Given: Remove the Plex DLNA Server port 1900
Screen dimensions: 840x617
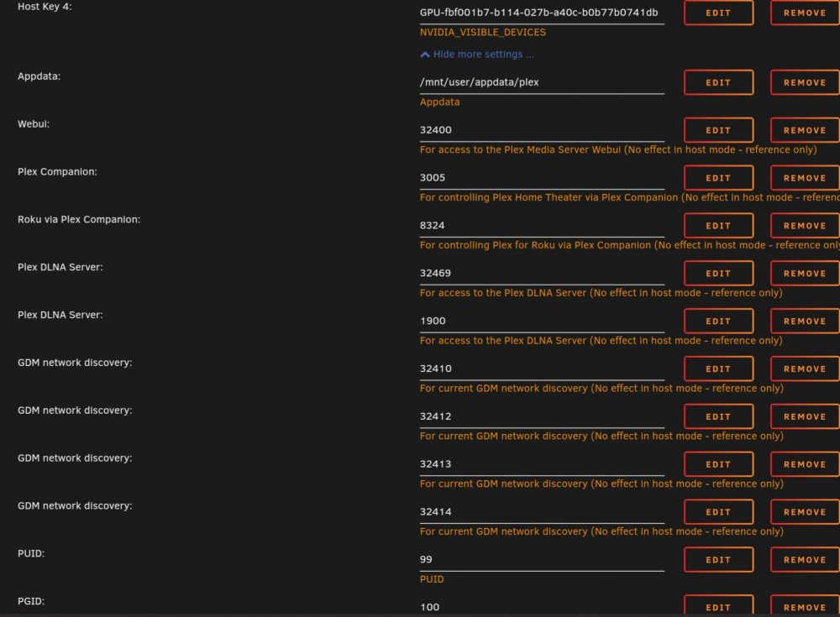Looking at the screenshot, I should click(x=805, y=321).
